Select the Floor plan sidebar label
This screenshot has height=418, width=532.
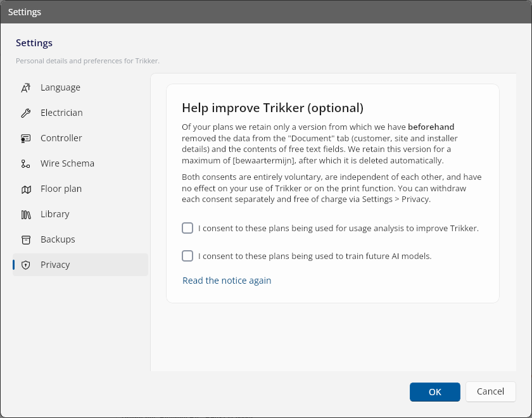61,189
